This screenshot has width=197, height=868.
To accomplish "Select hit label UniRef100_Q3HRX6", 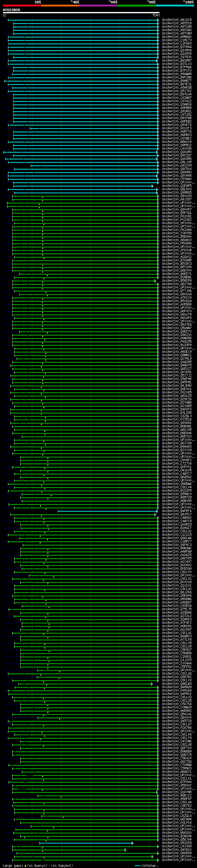I will (x=177, y=104).
